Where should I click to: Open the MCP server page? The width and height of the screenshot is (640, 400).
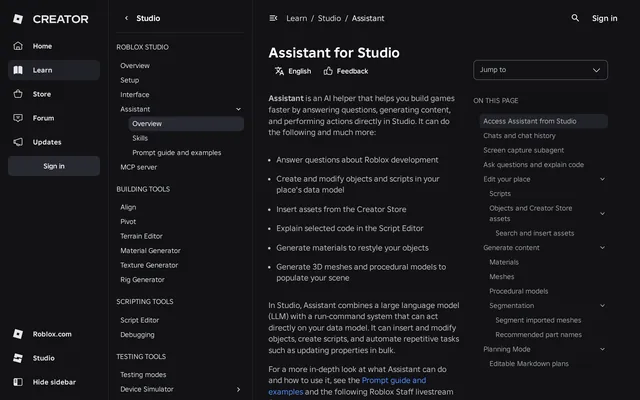(x=138, y=167)
